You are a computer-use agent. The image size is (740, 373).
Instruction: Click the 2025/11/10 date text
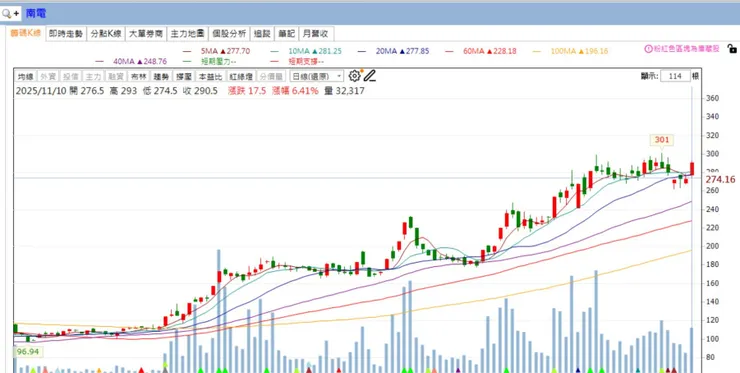point(41,91)
